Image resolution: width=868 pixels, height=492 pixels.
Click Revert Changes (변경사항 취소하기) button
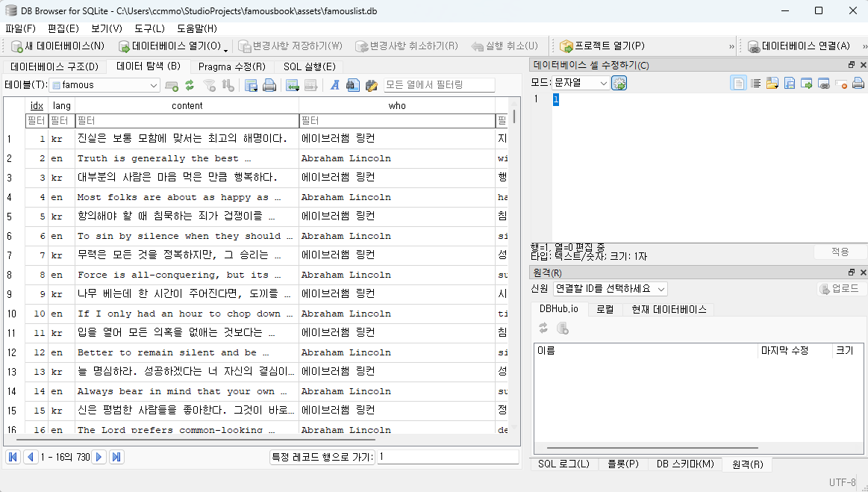(x=407, y=46)
